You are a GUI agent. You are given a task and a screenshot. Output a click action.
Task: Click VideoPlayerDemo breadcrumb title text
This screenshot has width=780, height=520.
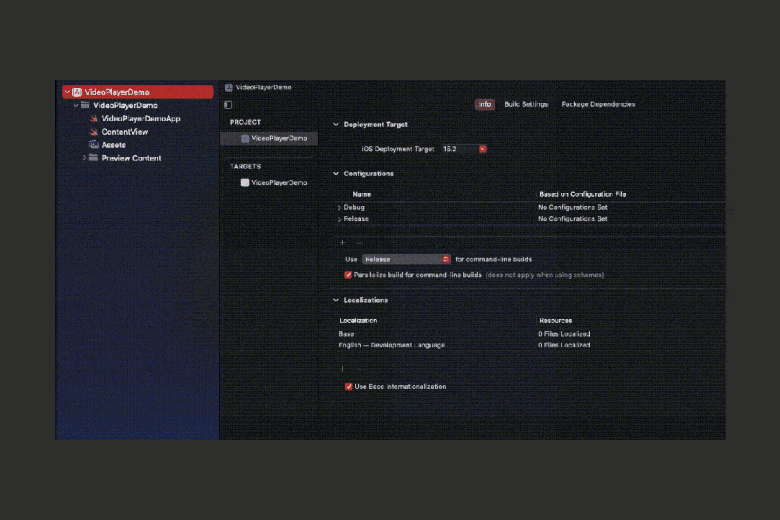point(264,88)
